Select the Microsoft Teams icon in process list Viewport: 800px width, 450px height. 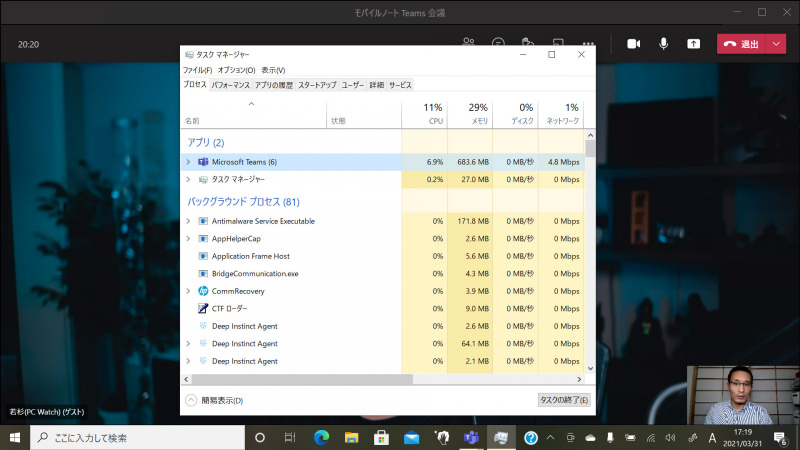203,162
